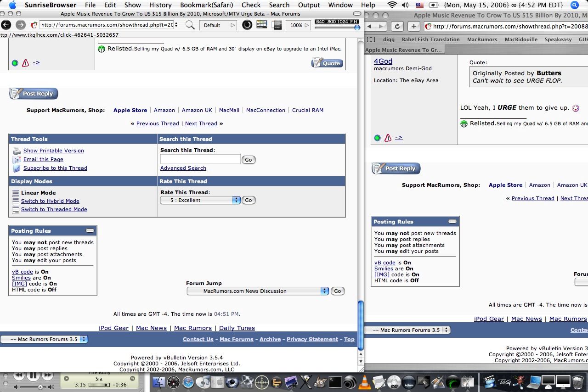Click the envelope icon beside Email this Page
Screen dimensions: 588x392
click(x=17, y=159)
